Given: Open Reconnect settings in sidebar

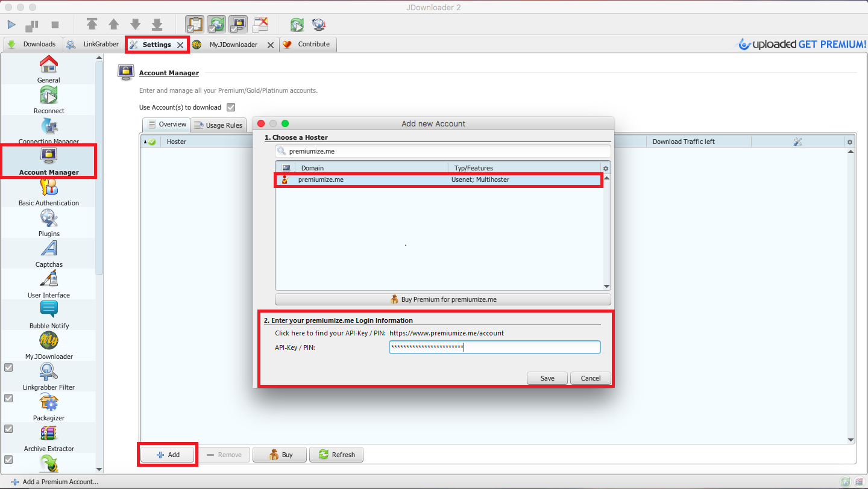Looking at the screenshot, I should point(48,100).
